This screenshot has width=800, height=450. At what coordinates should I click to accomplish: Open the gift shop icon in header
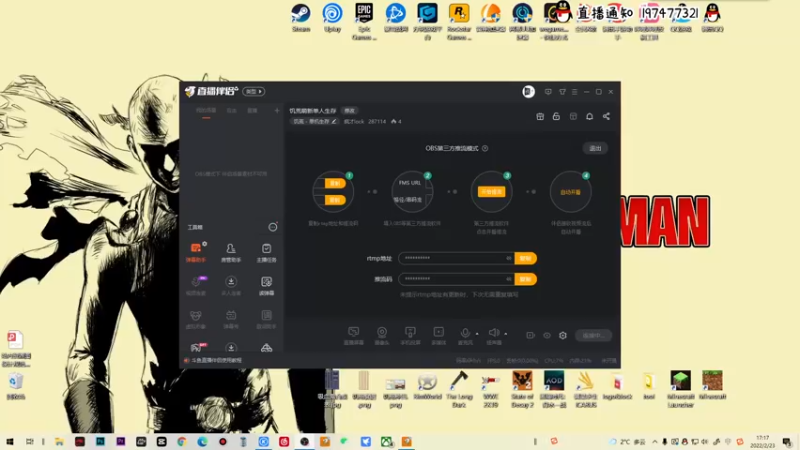click(540, 117)
